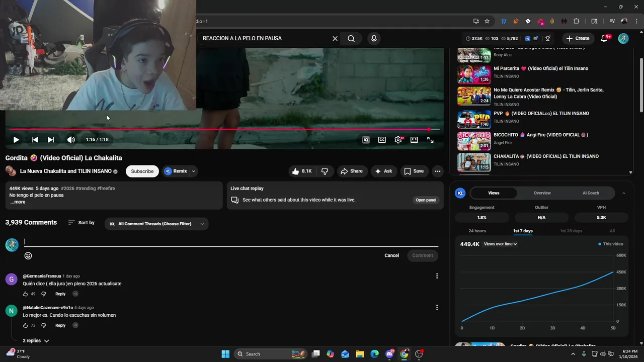This screenshot has height=362, width=644.
Task: Bookmark this page with the star icon
Action: [x=487, y=21]
